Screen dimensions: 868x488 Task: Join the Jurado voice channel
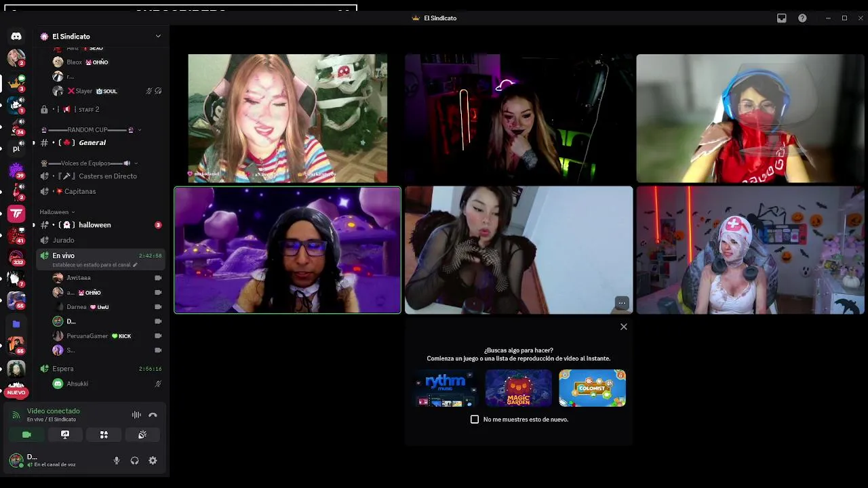click(x=102, y=240)
